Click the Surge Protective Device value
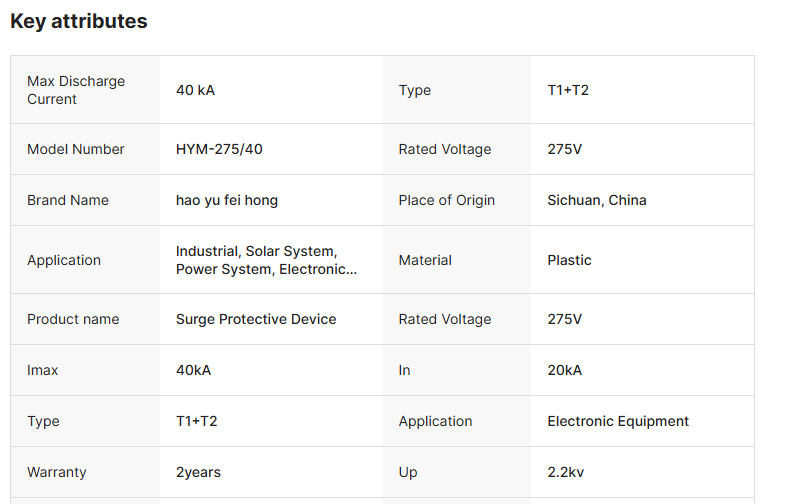Image resolution: width=786 pixels, height=504 pixels. click(256, 319)
